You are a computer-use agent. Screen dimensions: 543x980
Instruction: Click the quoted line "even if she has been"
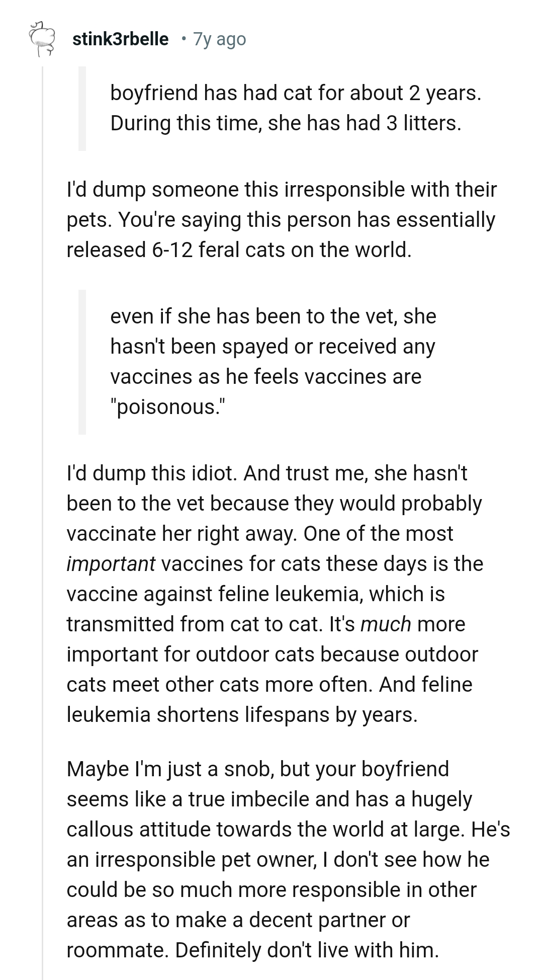[x=273, y=316]
